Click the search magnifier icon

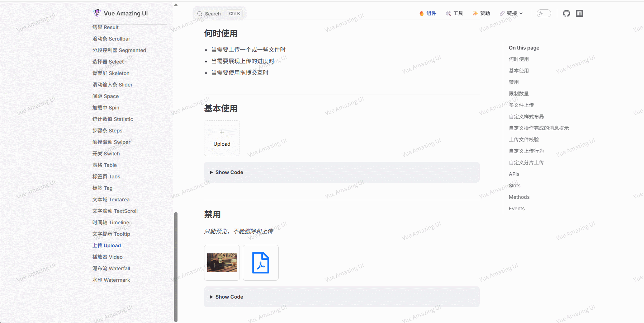point(200,14)
